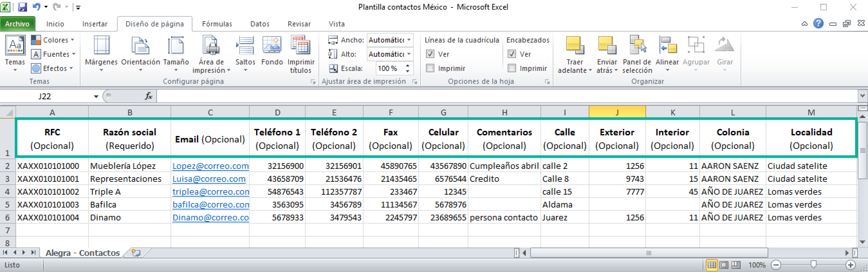This screenshot has height=272, width=868.
Task: Toggle Encabezados Ver checkbox
Action: 512,54
